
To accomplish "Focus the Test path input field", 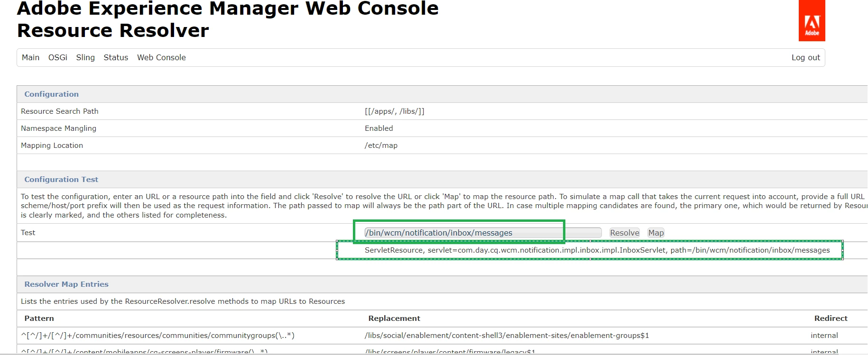I will coord(483,233).
